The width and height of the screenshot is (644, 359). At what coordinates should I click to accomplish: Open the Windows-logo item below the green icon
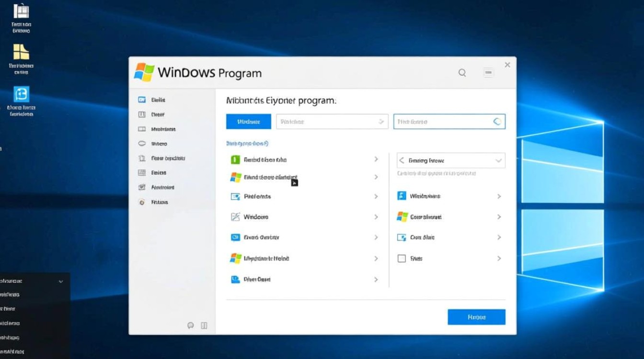point(235,177)
